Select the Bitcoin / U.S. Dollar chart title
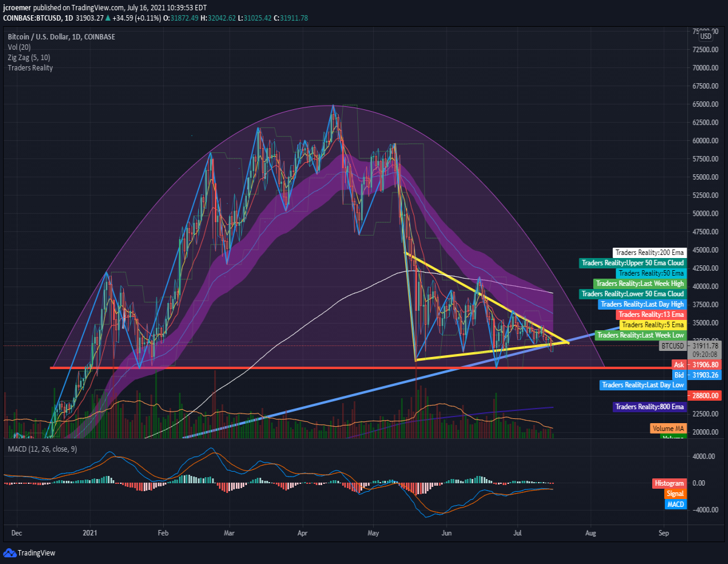This screenshot has width=728, height=564. pos(61,37)
